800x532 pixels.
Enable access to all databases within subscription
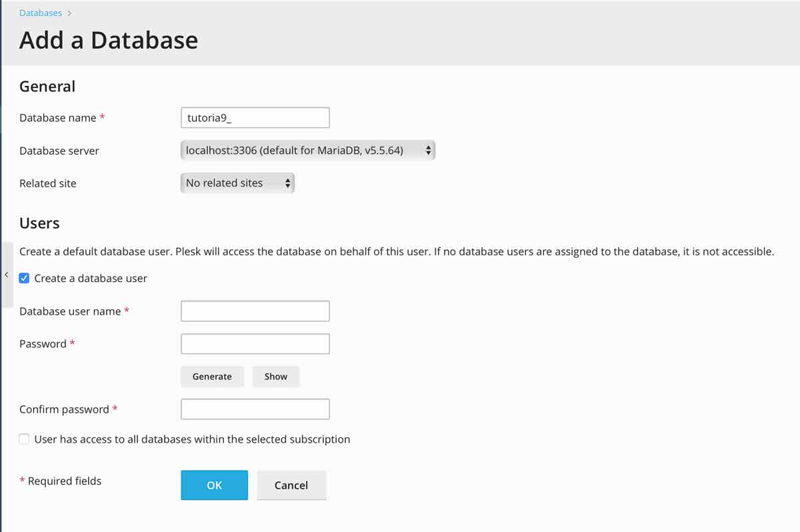[x=24, y=439]
